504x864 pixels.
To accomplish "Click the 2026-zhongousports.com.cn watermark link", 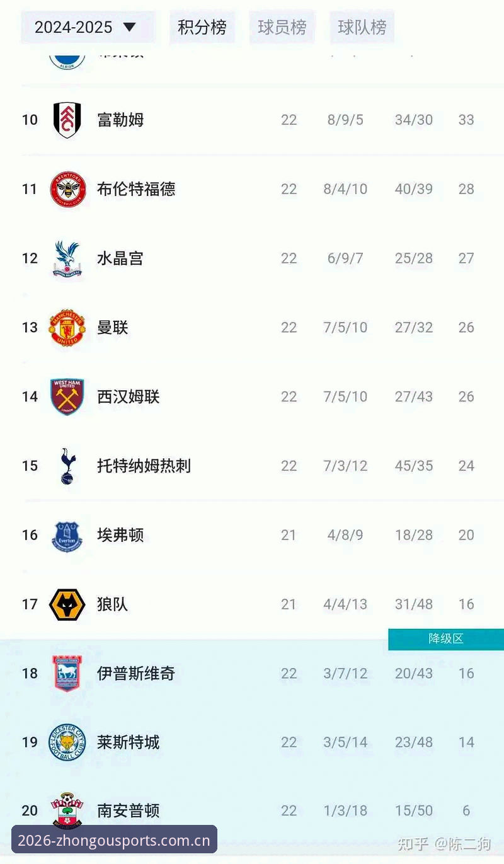I will point(114,840).
